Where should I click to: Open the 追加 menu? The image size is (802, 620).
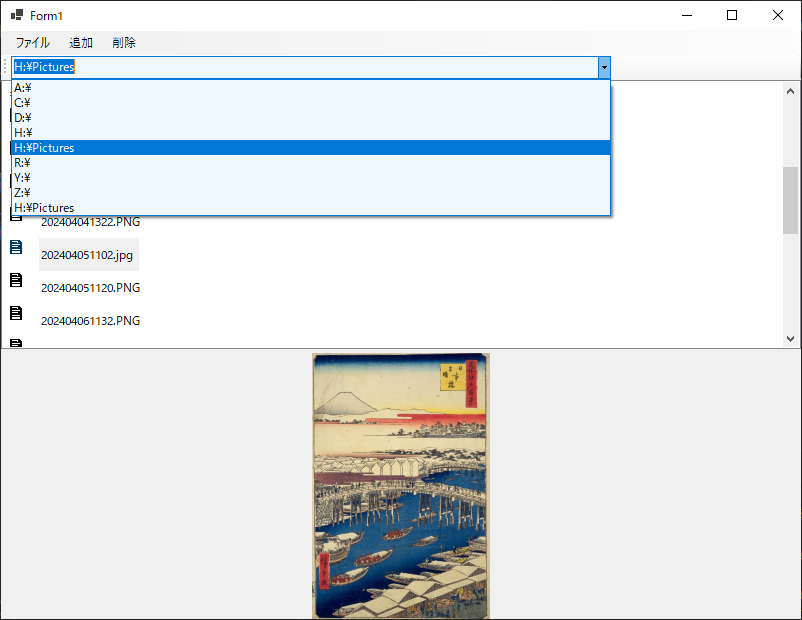tap(81, 43)
